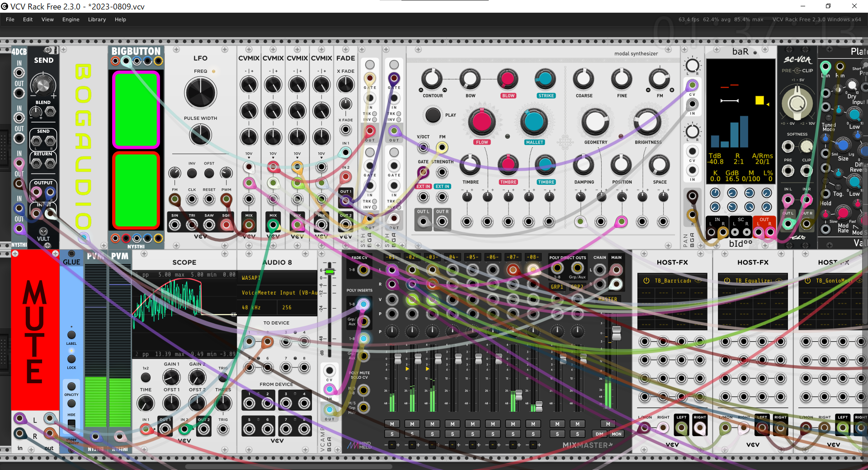Click the LFO SIN output jack
868x470 pixels.
(175, 225)
